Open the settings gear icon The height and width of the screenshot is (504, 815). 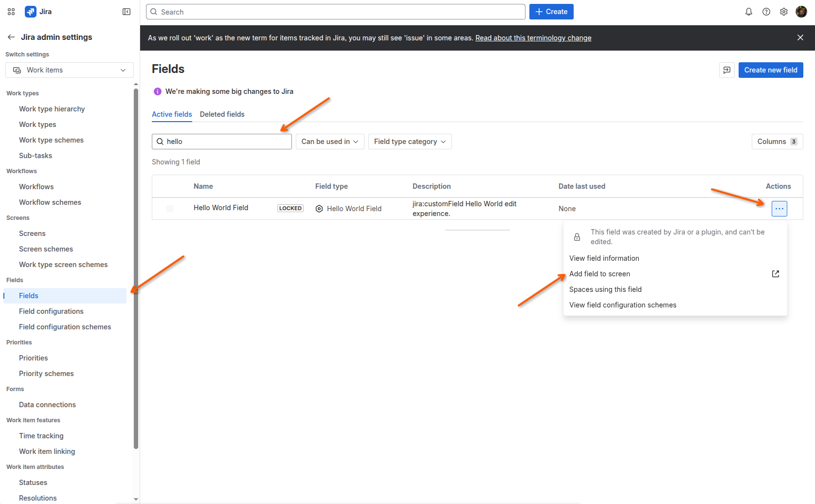click(784, 12)
